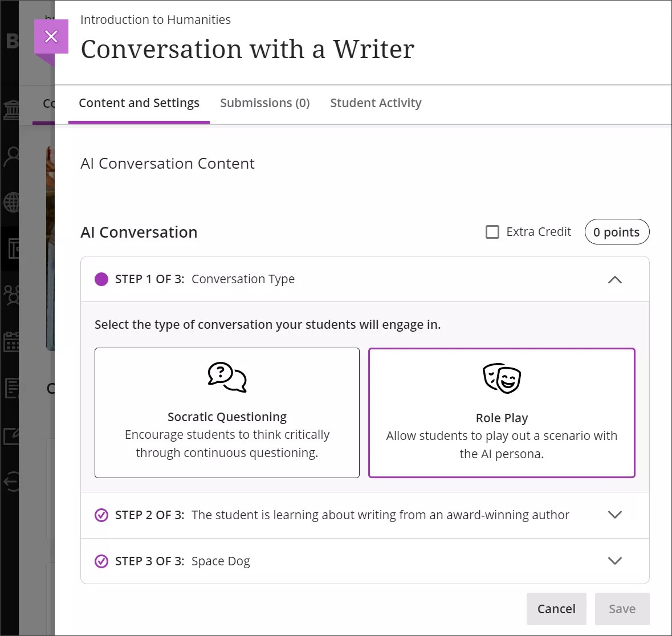Select the Profile icon in the sidebar

click(x=11, y=156)
